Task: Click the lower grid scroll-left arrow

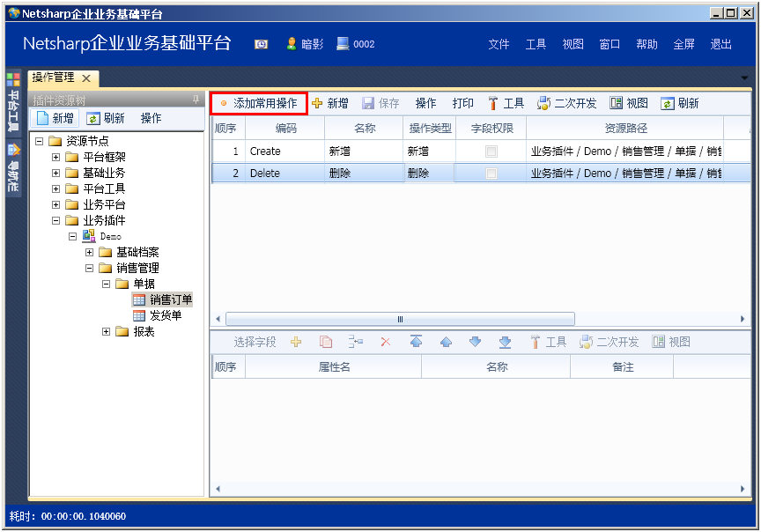Action: [x=218, y=489]
